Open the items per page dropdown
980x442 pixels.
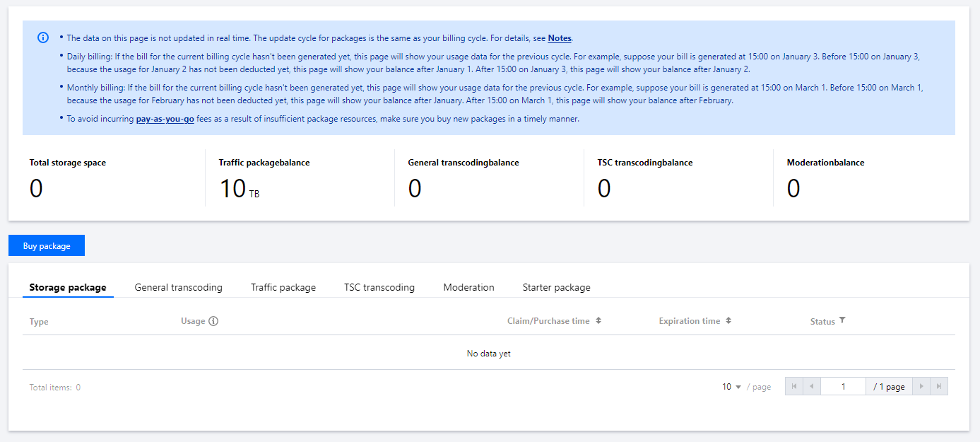pos(731,387)
